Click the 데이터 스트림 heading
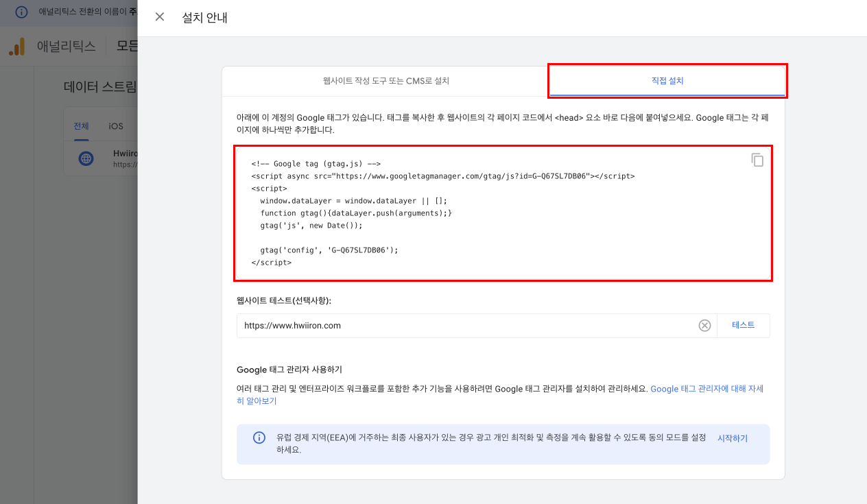The height and width of the screenshot is (504, 867). [100, 86]
